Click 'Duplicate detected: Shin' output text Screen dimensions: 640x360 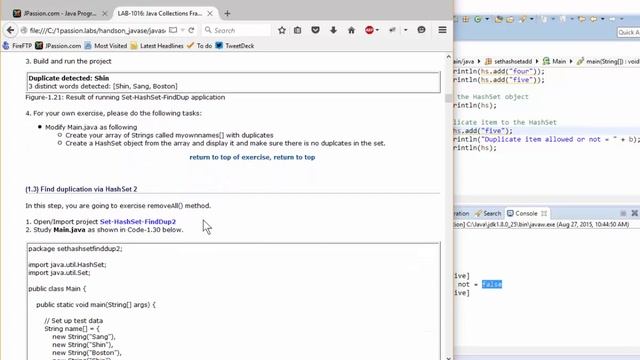click(69, 78)
